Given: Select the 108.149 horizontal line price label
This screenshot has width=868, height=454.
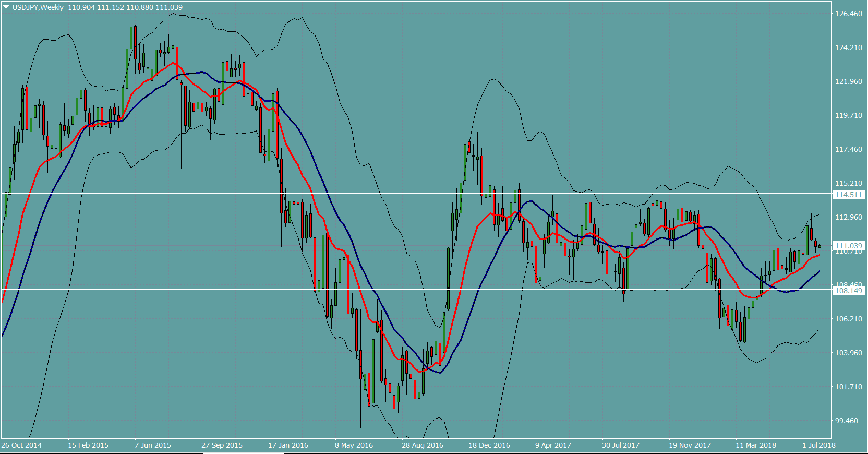Looking at the screenshot, I should pyautogui.click(x=849, y=291).
